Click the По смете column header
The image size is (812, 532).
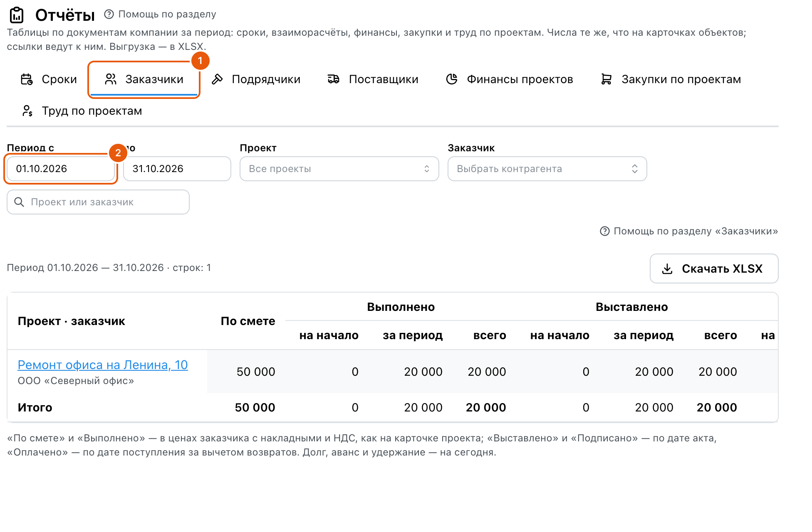(248, 321)
